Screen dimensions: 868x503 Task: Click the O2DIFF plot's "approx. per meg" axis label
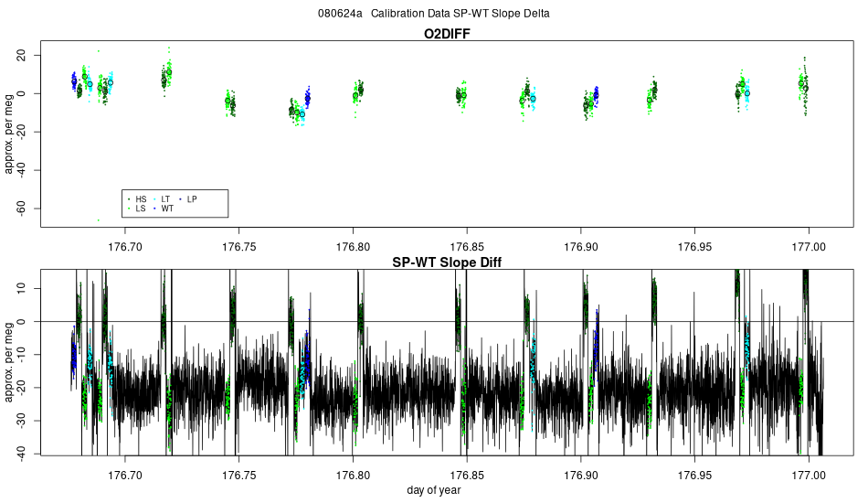pos(7,134)
